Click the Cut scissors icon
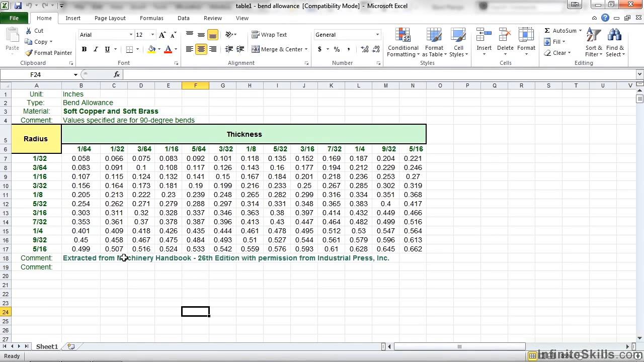 tap(29, 31)
